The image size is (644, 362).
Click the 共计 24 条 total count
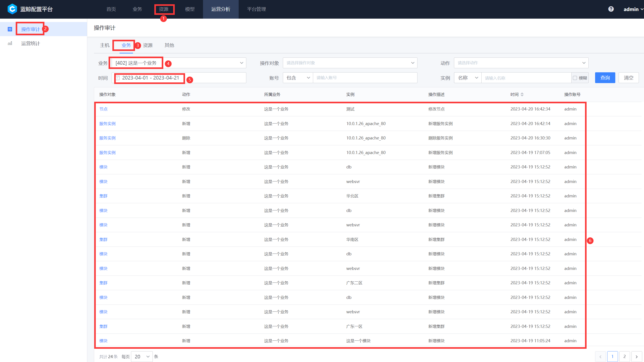[x=108, y=357]
